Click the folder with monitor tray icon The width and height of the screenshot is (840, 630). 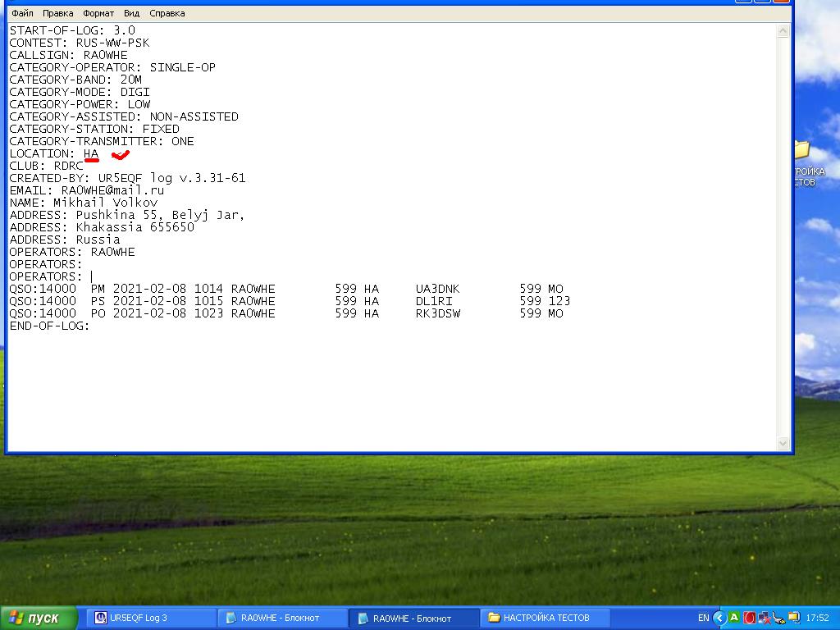click(x=793, y=618)
